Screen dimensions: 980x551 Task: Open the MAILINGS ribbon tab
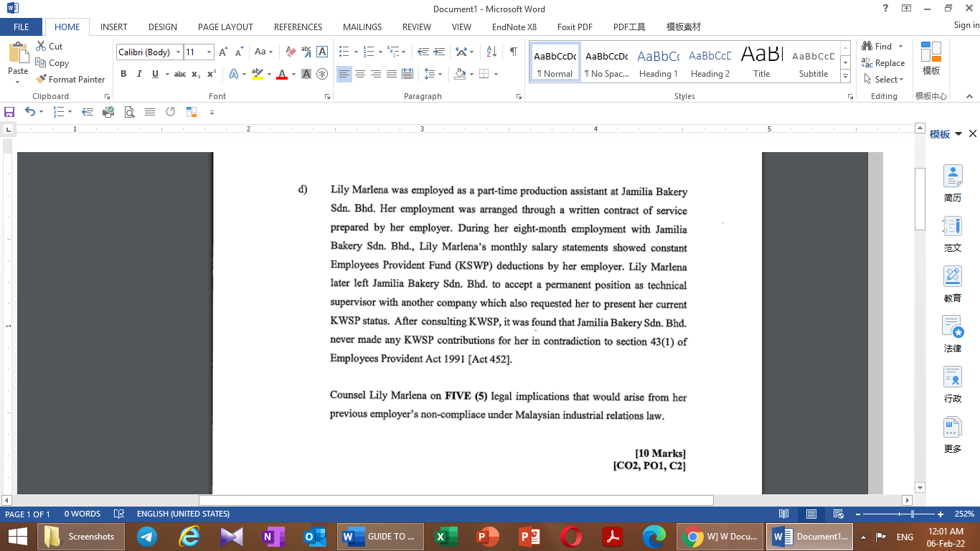pyautogui.click(x=362, y=27)
